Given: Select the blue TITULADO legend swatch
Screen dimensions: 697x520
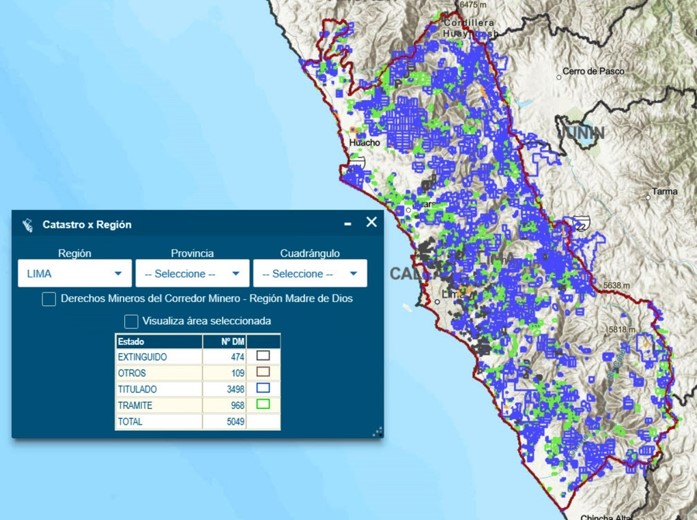Looking at the screenshot, I should 263,388.
